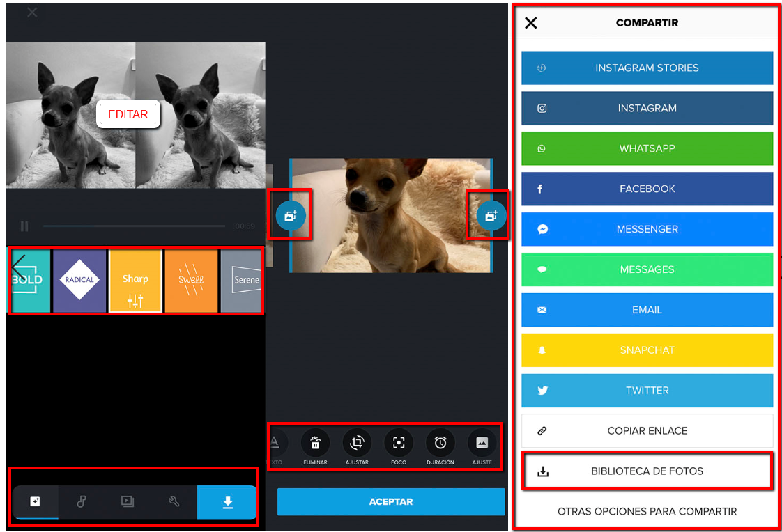Close the Compartir panel
782x532 pixels.
pos(531,23)
